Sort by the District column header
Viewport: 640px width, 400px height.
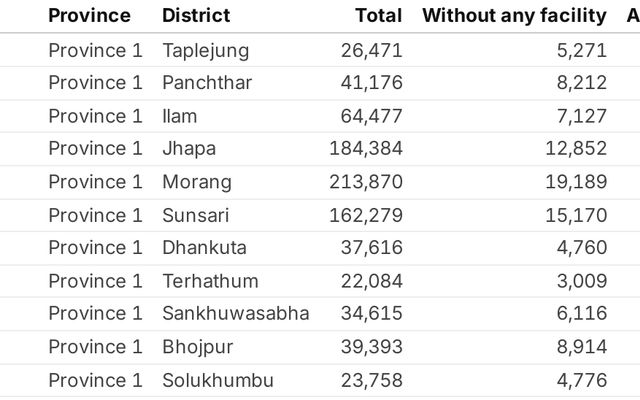tap(196, 16)
